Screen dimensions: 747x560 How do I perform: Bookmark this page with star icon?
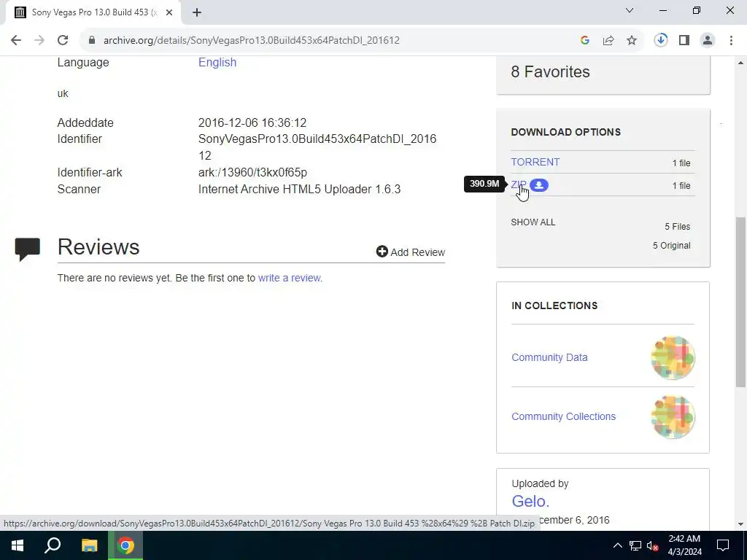pos(632,41)
